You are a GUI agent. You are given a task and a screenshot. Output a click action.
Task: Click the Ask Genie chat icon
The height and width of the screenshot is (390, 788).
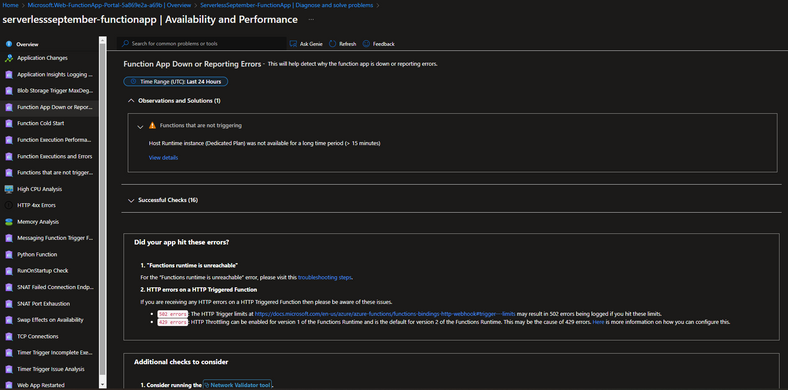pos(293,44)
